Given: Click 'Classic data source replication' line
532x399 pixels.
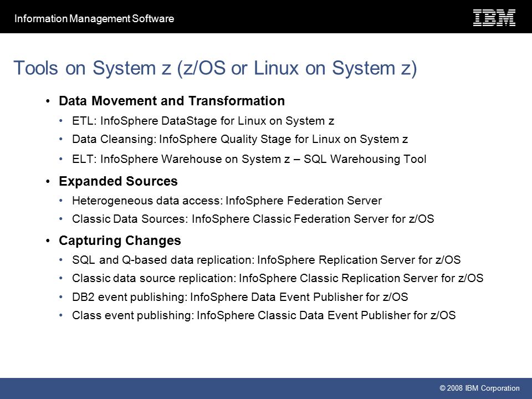Looking at the screenshot, I should click(278, 278).
